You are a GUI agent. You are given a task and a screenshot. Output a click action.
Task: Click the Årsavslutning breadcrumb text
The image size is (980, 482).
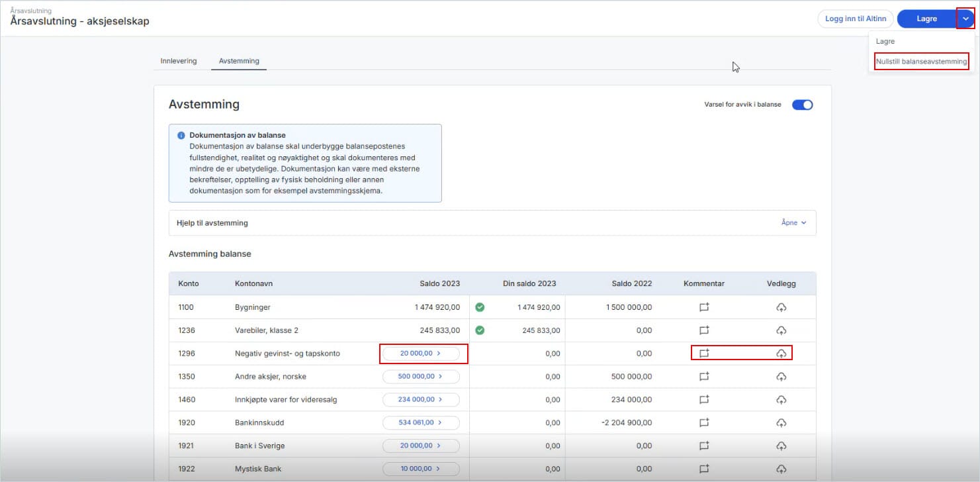[30, 11]
